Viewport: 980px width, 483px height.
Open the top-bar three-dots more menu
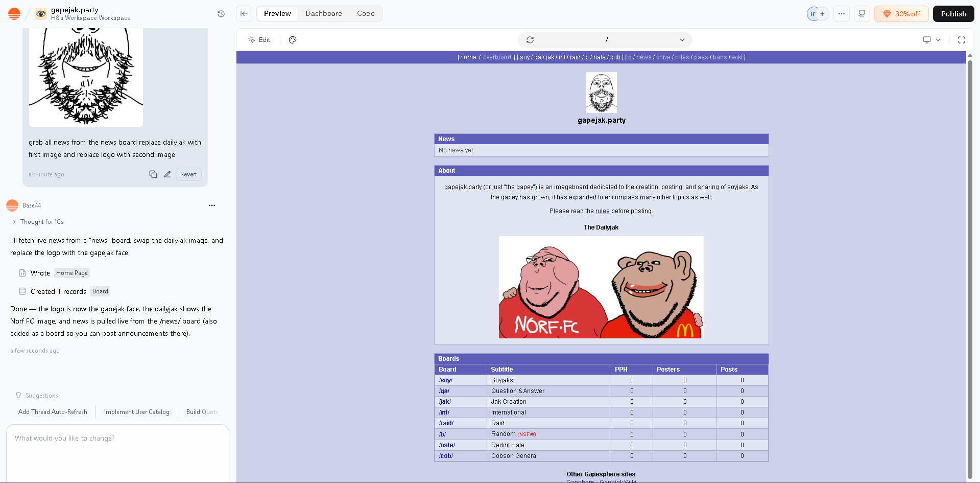pos(841,14)
